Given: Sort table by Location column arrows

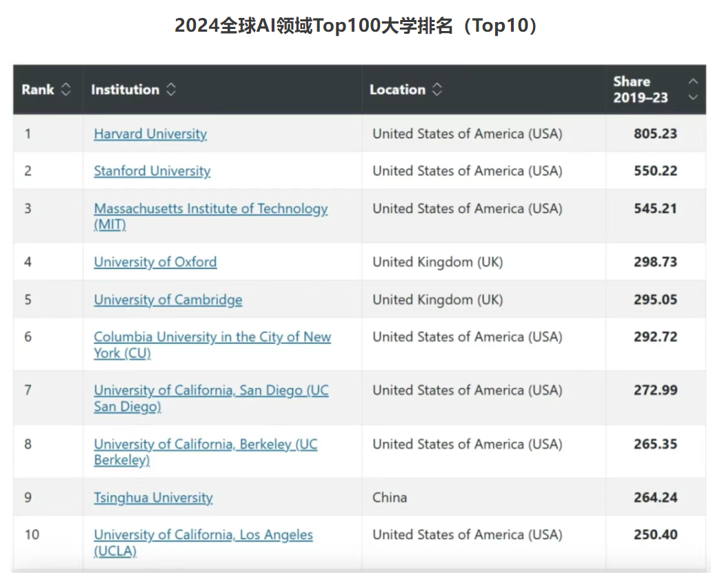Looking at the screenshot, I should point(437,90).
